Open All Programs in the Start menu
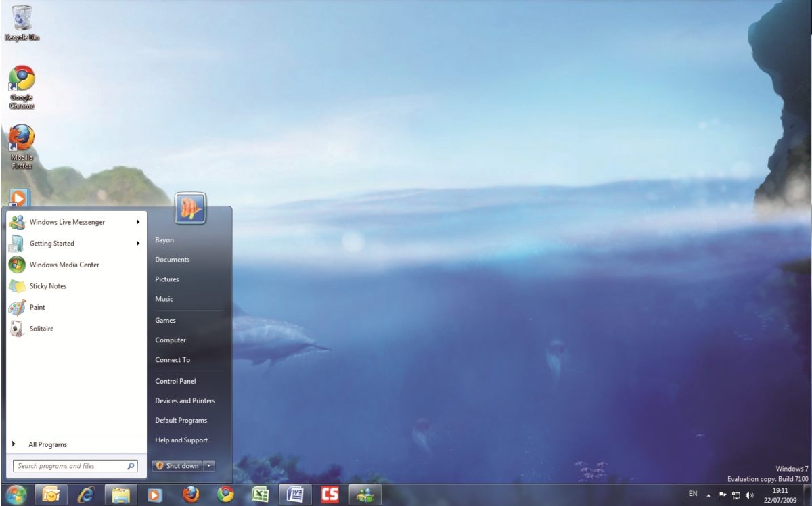812x506 pixels. 46,444
